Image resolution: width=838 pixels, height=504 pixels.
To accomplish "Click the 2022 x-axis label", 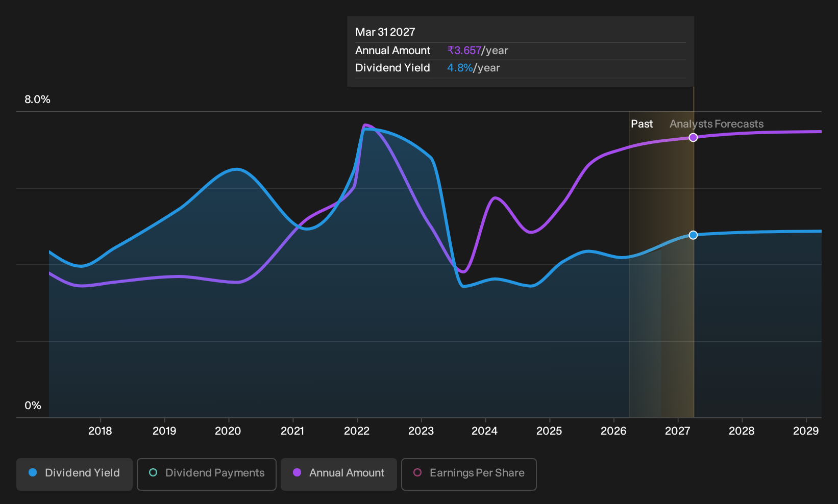I will coord(357,431).
